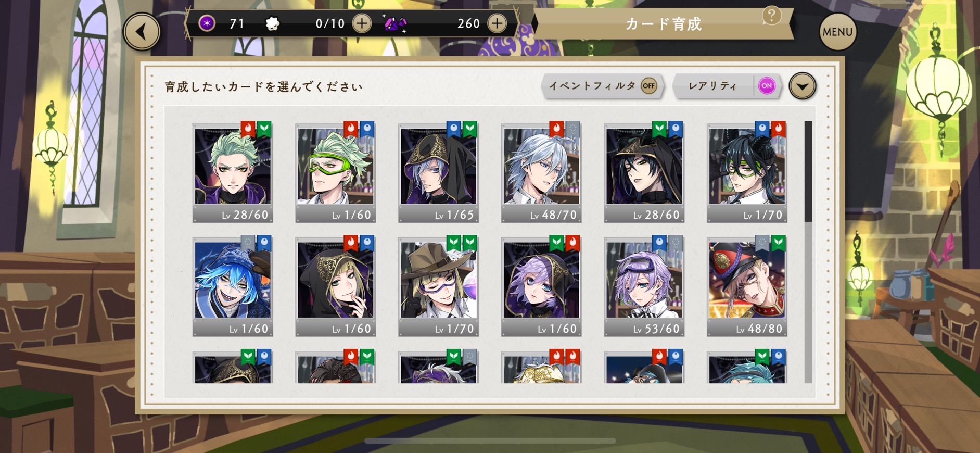
Task: Open the help question mark icon
Action: 771,16
